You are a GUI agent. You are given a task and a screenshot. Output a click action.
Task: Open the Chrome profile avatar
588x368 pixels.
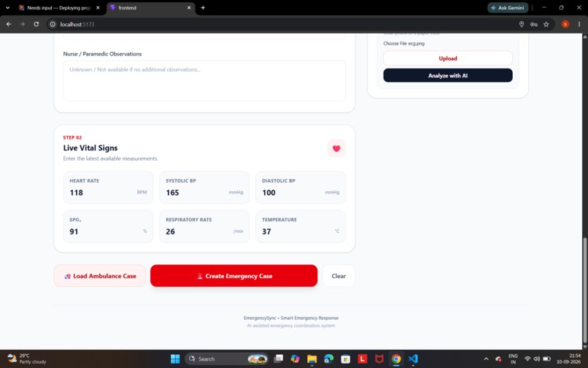pos(565,24)
